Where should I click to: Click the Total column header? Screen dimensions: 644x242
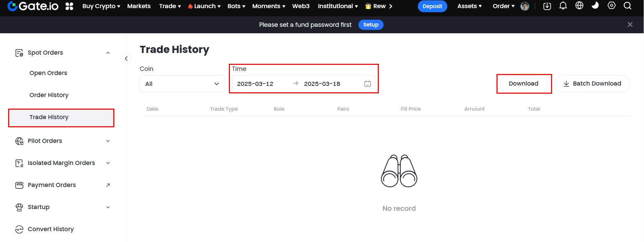coord(534,109)
